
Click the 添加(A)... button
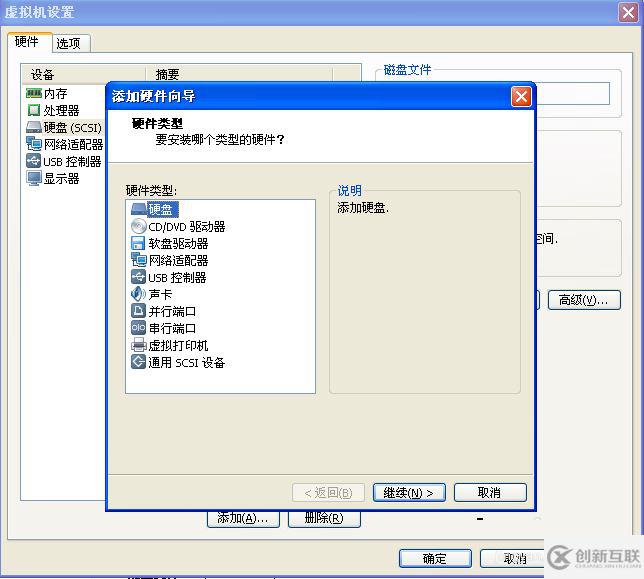[x=243, y=518]
